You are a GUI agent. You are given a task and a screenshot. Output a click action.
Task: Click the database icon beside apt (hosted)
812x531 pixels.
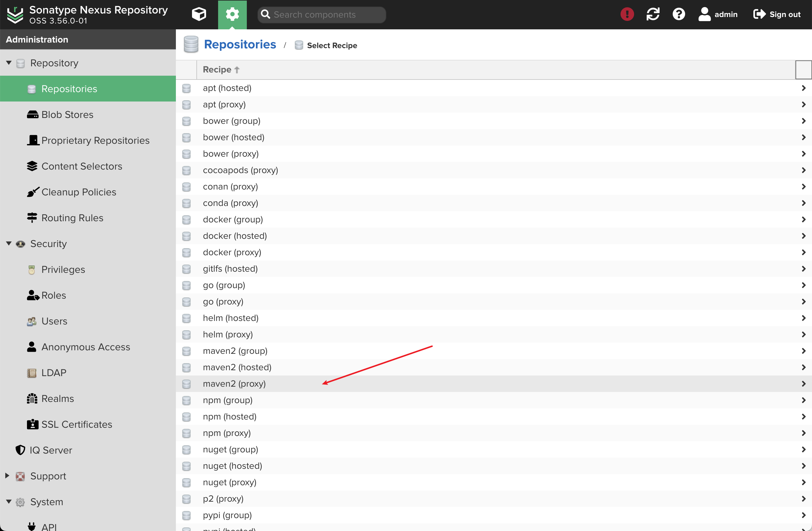pos(186,88)
